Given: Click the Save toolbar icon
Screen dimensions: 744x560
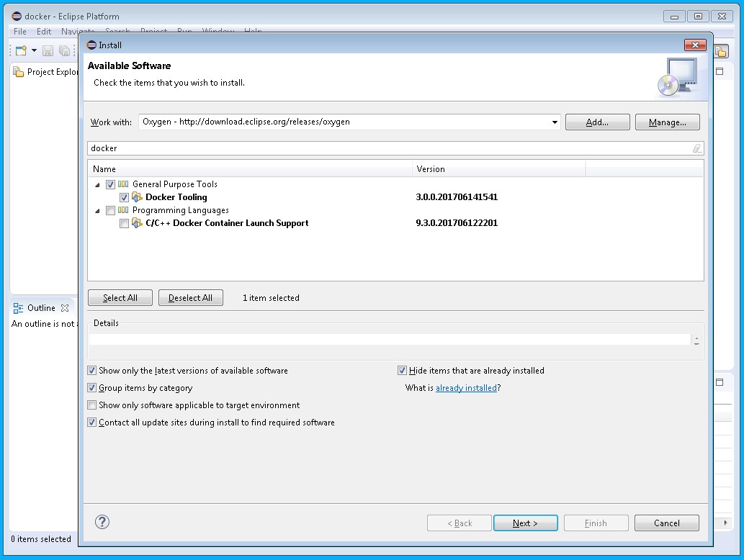Looking at the screenshot, I should coord(48,50).
